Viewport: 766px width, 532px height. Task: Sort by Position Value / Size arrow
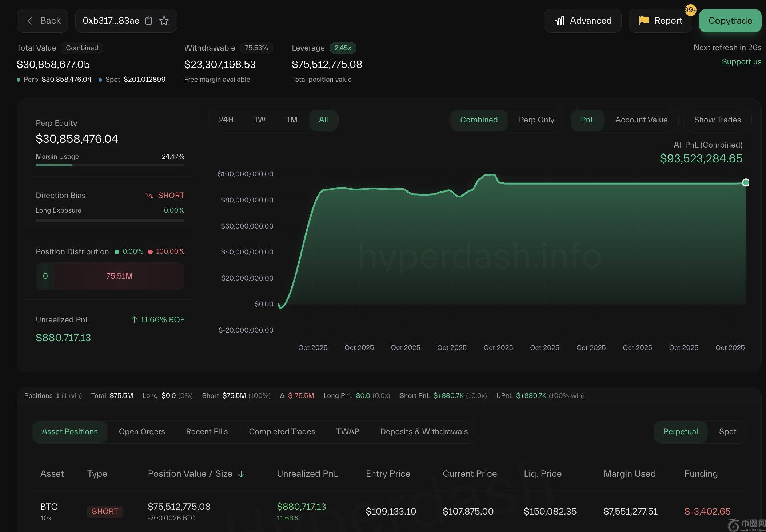click(x=241, y=474)
